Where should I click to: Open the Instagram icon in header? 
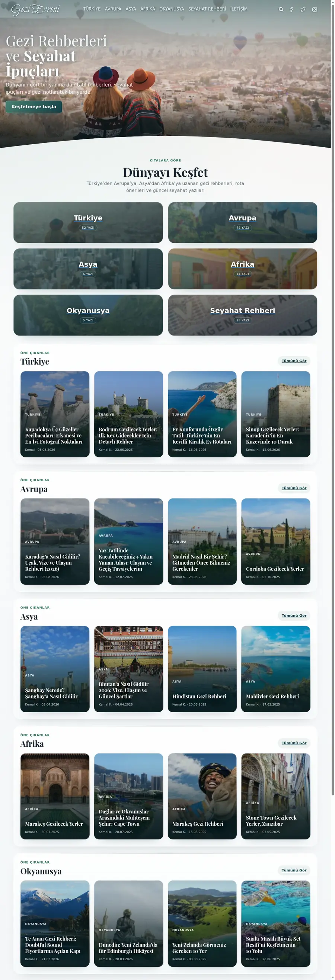tap(315, 10)
